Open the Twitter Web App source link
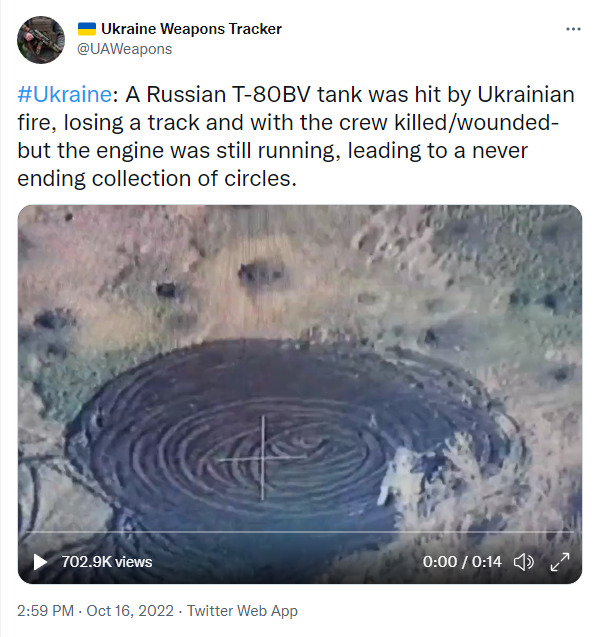The height and width of the screenshot is (637, 595). tap(242, 611)
